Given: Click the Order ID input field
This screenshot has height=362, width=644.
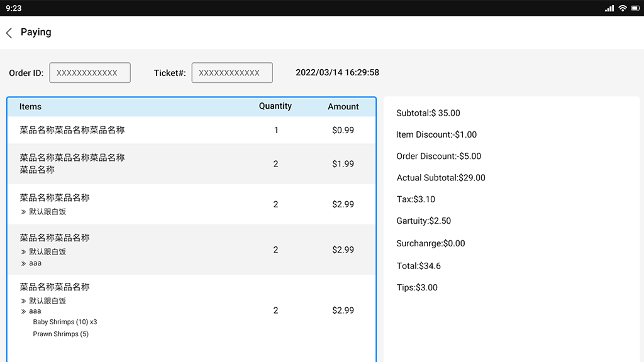Looking at the screenshot, I should tap(90, 73).
